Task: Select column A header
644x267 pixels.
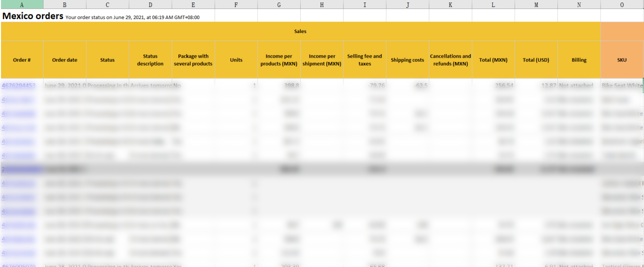Action: pos(22,5)
